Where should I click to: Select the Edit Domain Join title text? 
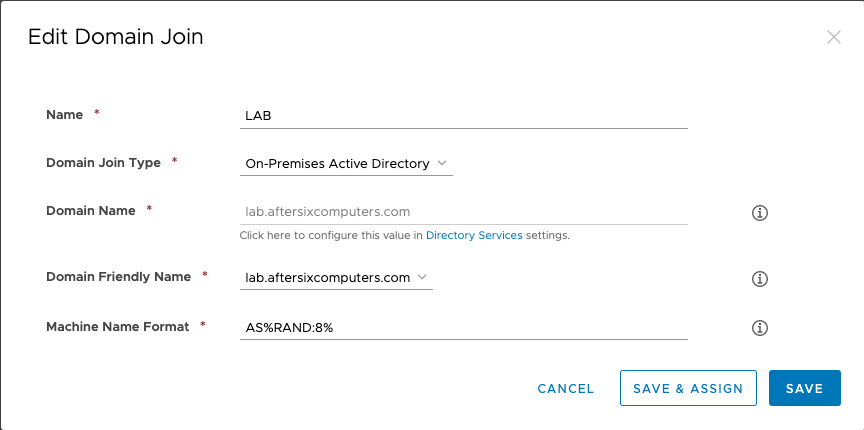tap(116, 37)
